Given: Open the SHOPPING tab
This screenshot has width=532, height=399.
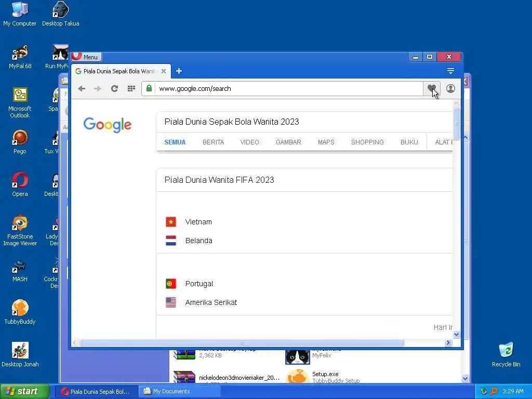Looking at the screenshot, I should click(x=367, y=142).
